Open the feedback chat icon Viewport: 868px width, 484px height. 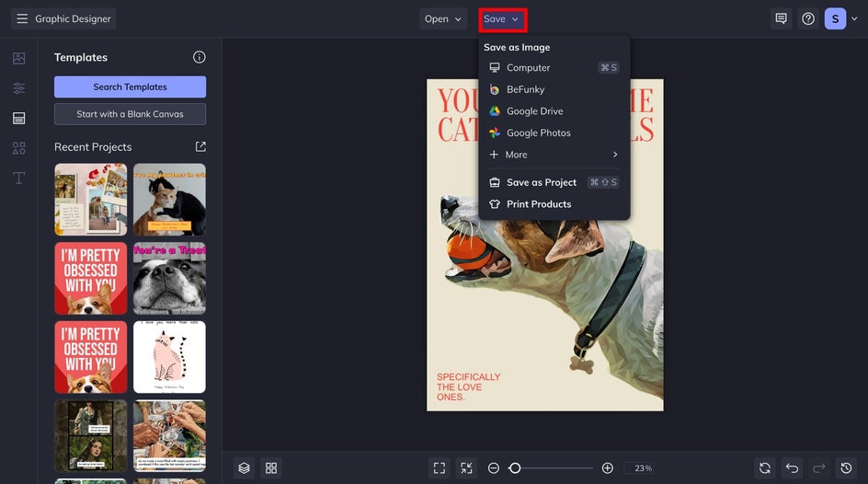click(x=781, y=18)
